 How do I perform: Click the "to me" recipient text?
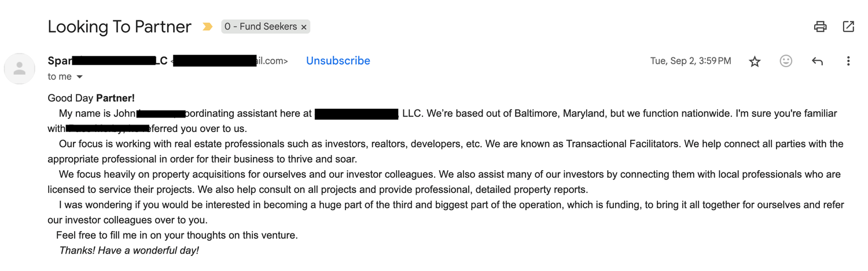(x=60, y=76)
